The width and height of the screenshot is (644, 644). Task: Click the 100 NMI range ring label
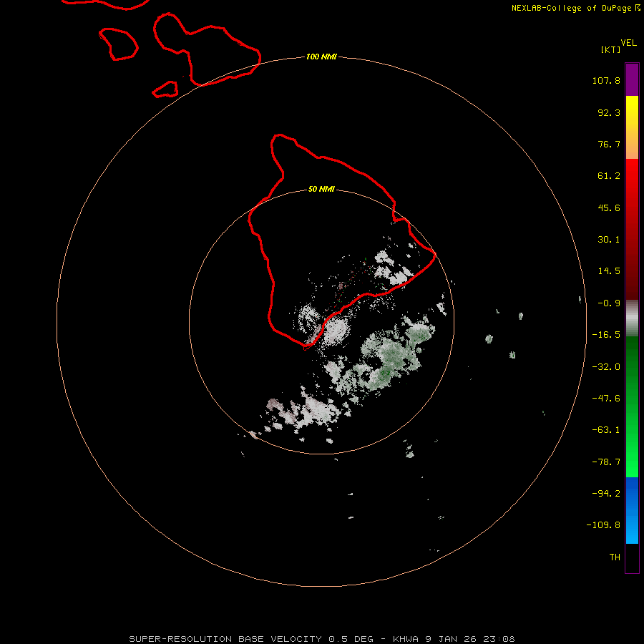(321, 57)
